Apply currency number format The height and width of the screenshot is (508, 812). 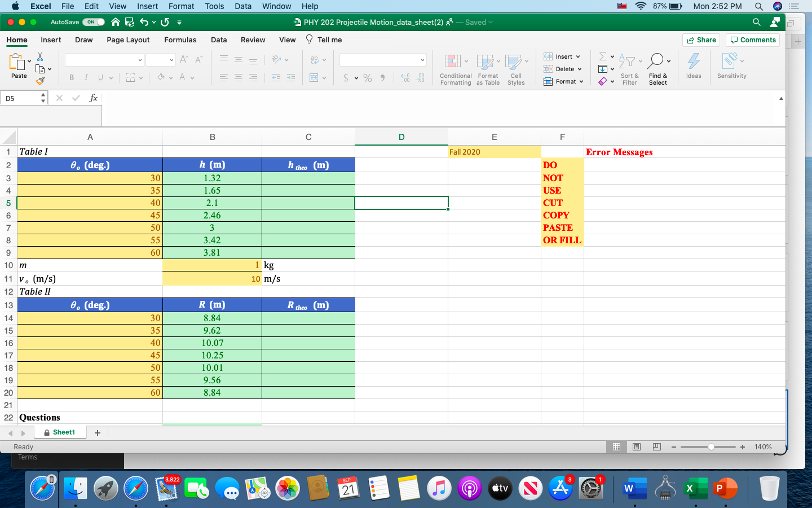[346, 78]
